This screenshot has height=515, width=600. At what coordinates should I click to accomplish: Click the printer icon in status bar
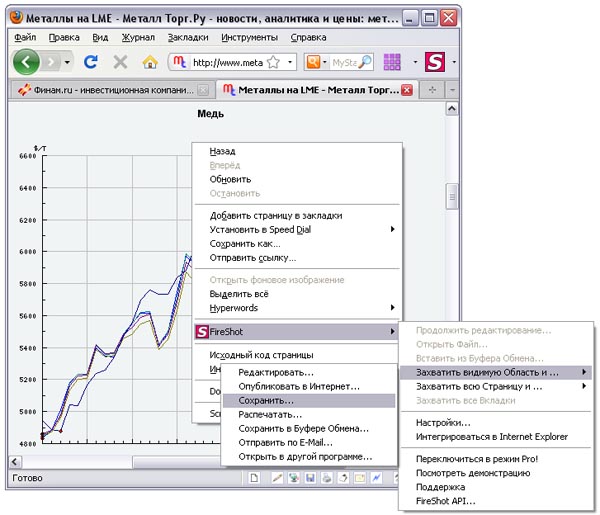coord(327,478)
